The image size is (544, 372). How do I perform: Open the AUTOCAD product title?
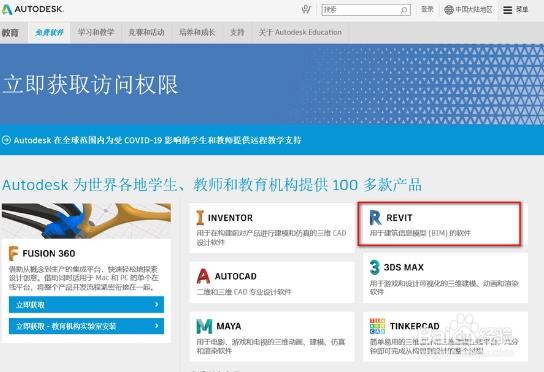(x=236, y=276)
